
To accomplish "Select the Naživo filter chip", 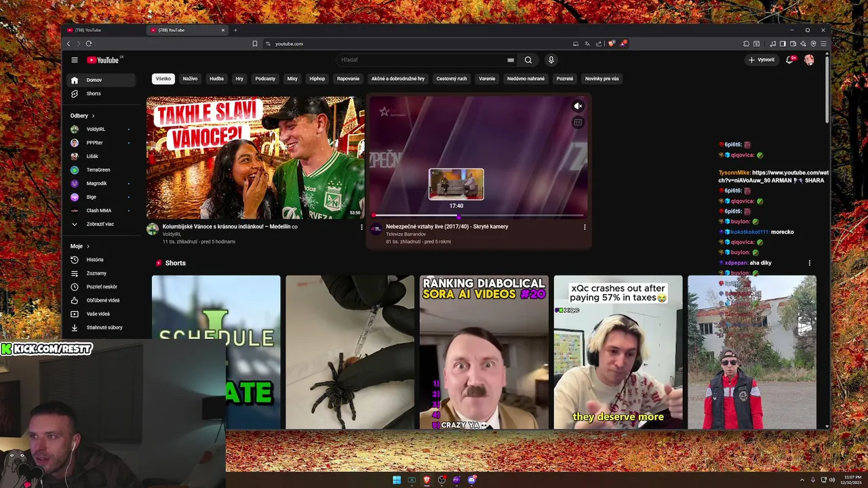I will pos(190,79).
